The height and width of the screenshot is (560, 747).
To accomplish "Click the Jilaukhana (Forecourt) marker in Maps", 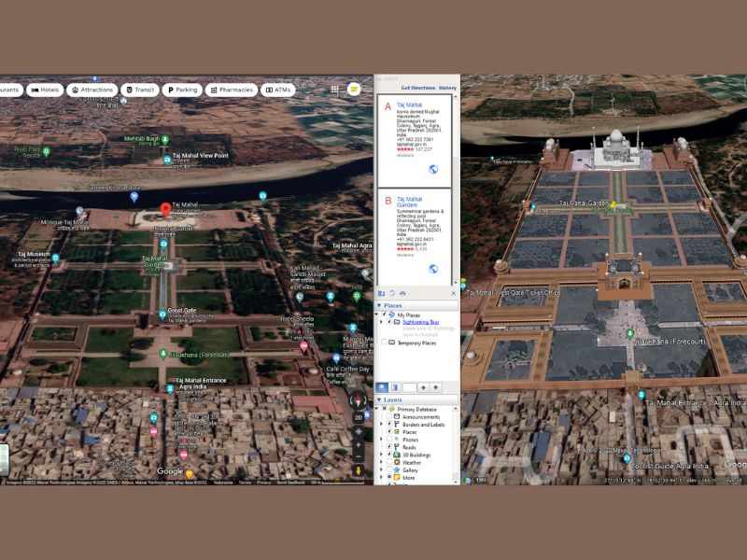I will click(162, 354).
